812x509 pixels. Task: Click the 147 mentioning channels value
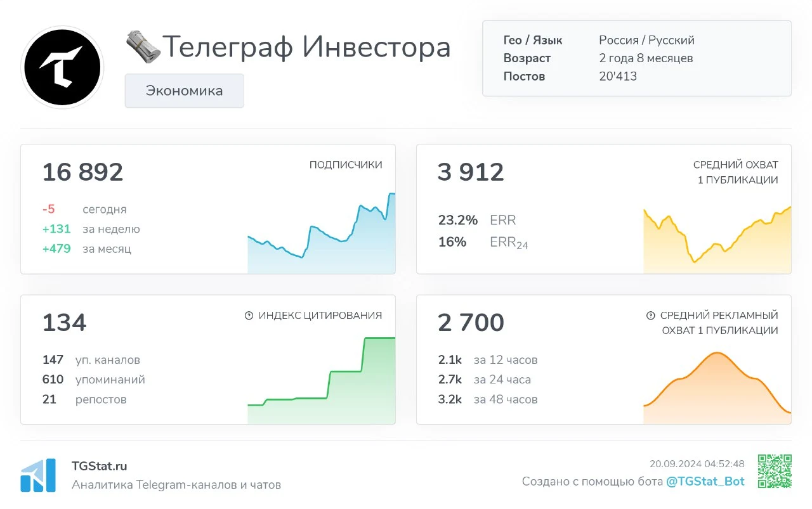(x=53, y=359)
